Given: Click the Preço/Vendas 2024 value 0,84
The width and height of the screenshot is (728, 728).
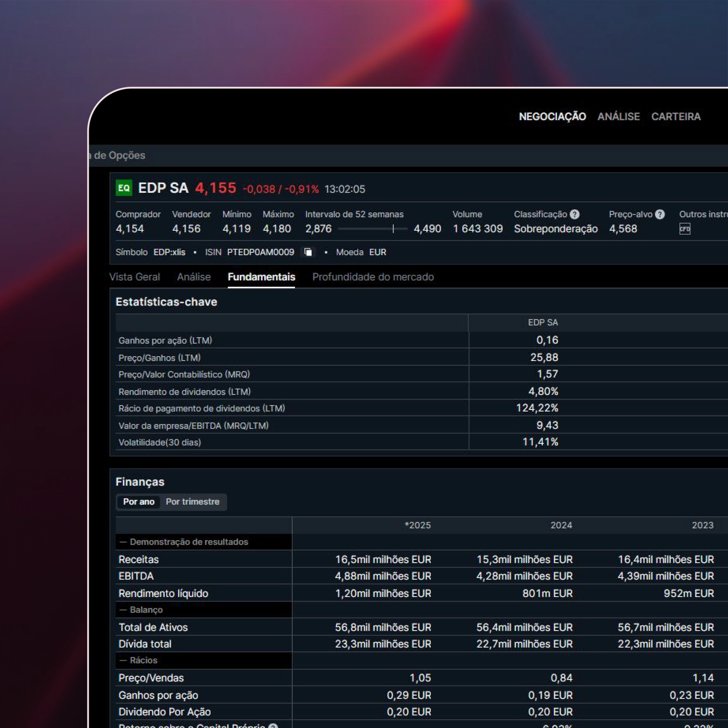Looking at the screenshot, I should (x=561, y=678).
